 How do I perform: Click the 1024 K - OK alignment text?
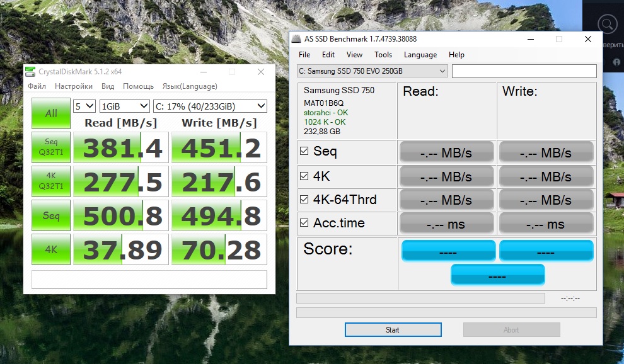coord(325,122)
